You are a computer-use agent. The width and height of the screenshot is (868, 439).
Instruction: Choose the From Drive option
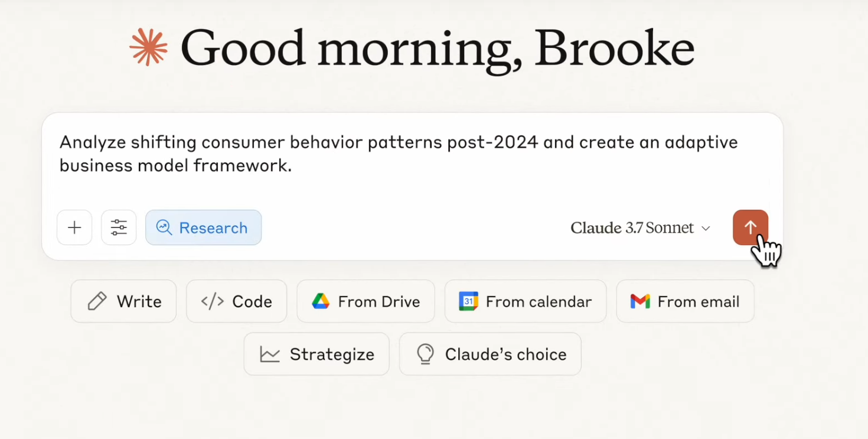[x=366, y=301]
